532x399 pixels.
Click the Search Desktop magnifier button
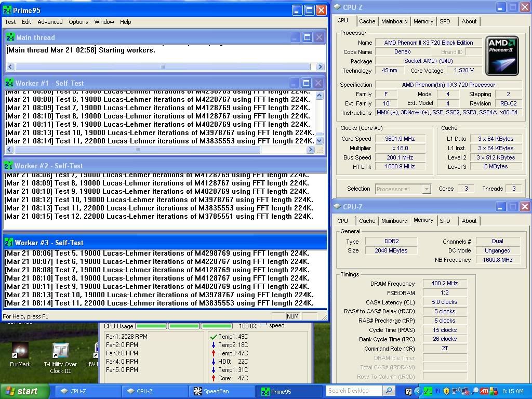coord(389,391)
